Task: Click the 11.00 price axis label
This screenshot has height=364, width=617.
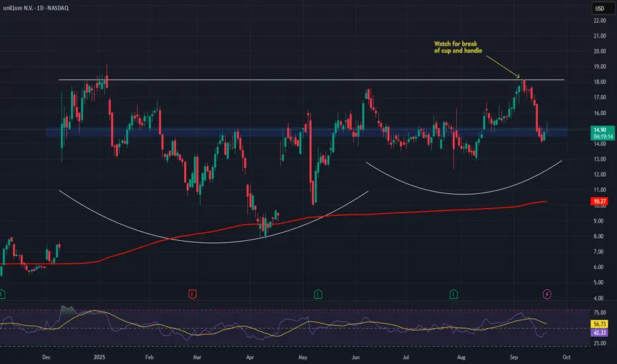Action: [x=600, y=190]
